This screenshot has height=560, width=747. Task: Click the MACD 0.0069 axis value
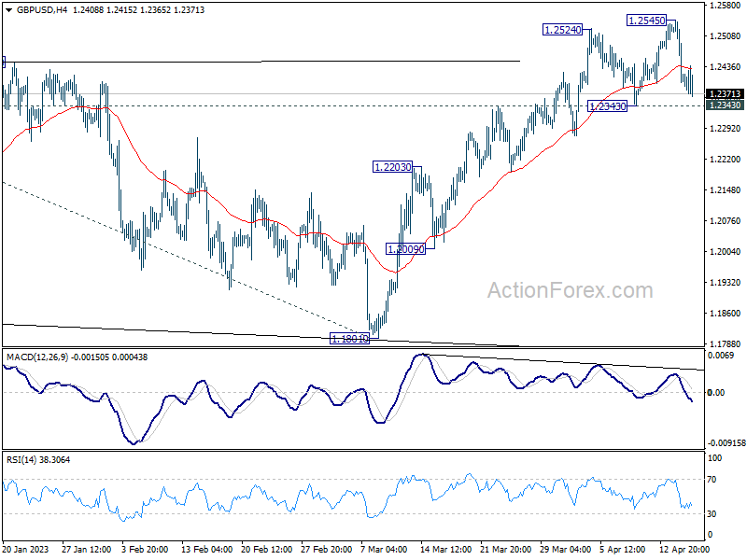720,356
